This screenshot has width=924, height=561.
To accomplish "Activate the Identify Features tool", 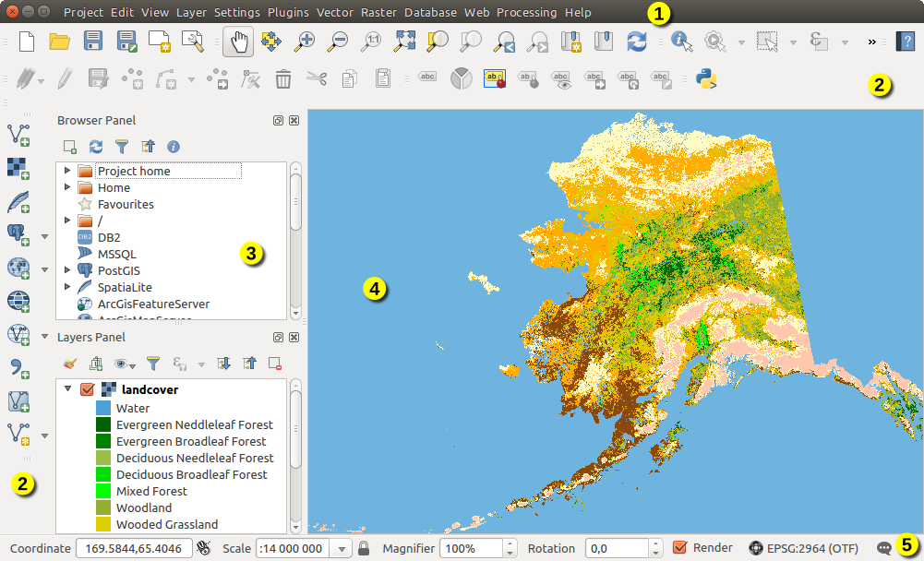I will coord(680,42).
